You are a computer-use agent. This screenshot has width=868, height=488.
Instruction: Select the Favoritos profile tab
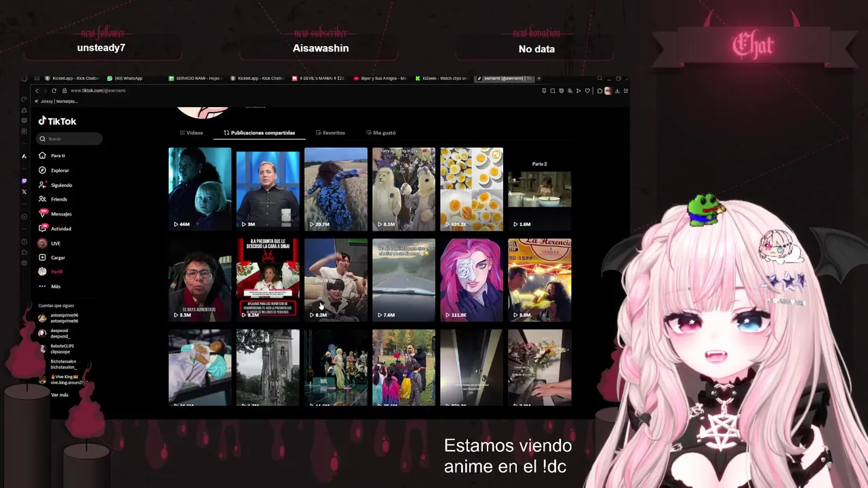coord(330,133)
